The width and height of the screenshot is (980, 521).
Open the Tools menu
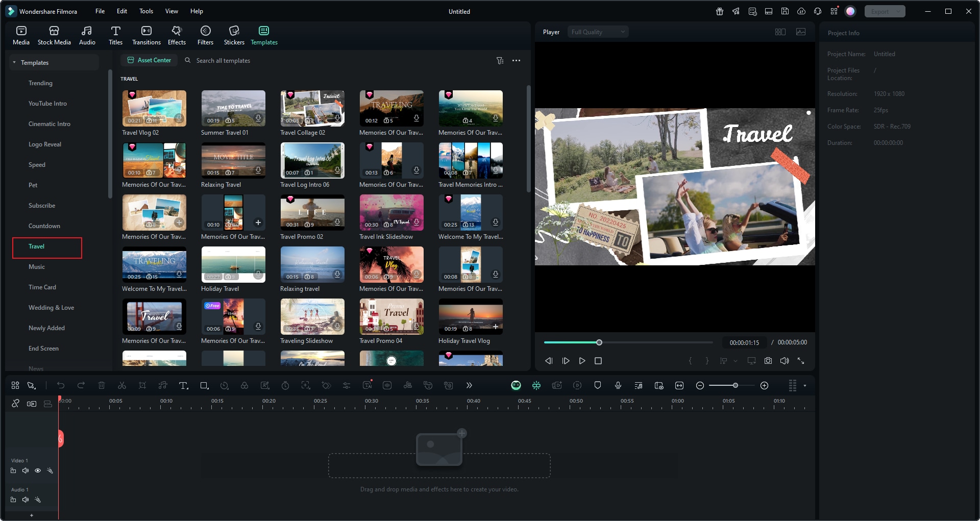(146, 11)
